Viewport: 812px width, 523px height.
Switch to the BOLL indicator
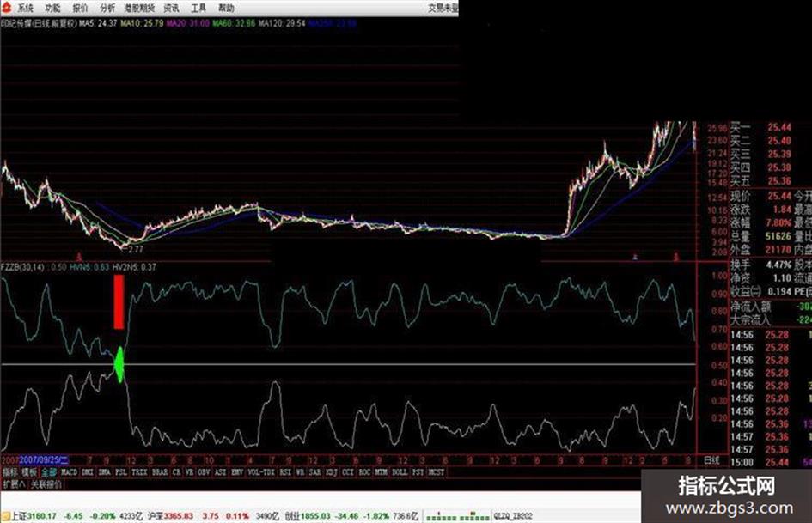tap(400, 472)
